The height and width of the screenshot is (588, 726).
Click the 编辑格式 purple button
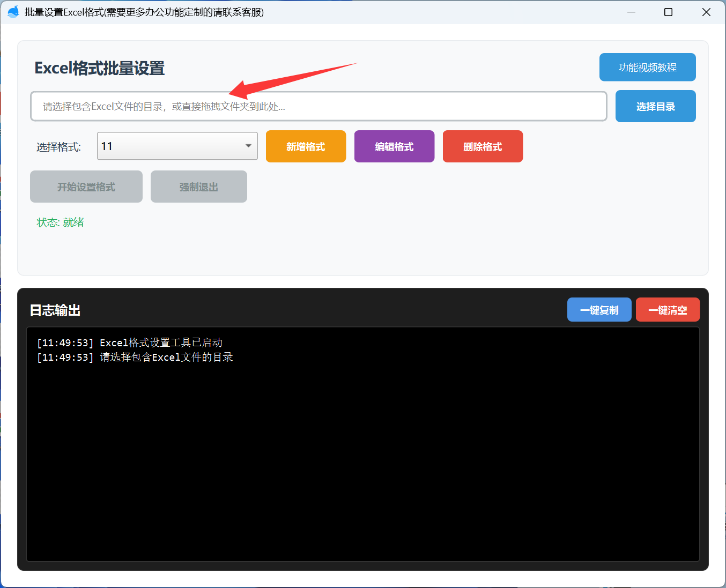(394, 146)
